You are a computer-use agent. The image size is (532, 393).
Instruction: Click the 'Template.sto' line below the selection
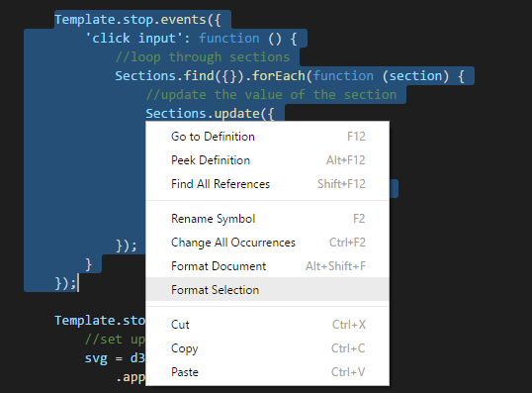click(100, 321)
